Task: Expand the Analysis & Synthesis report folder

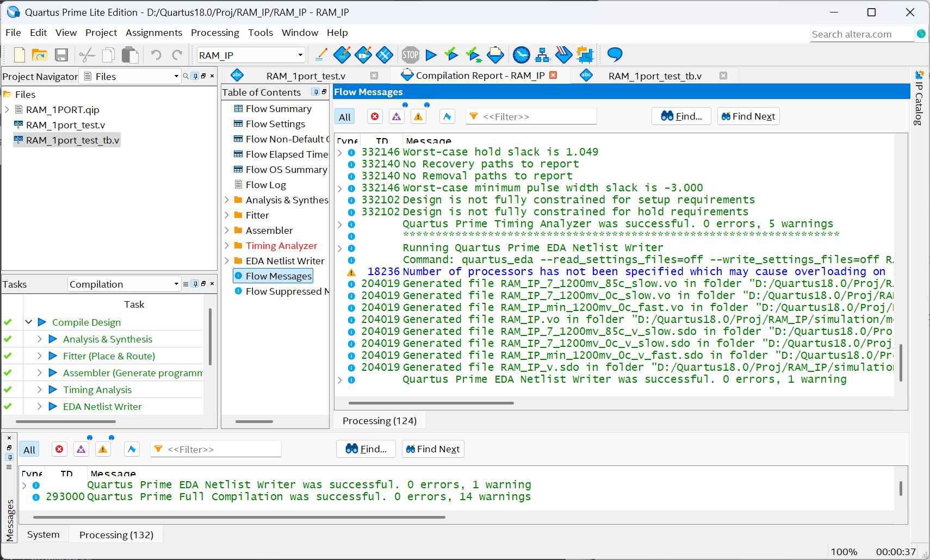Action: coord(227,200)
